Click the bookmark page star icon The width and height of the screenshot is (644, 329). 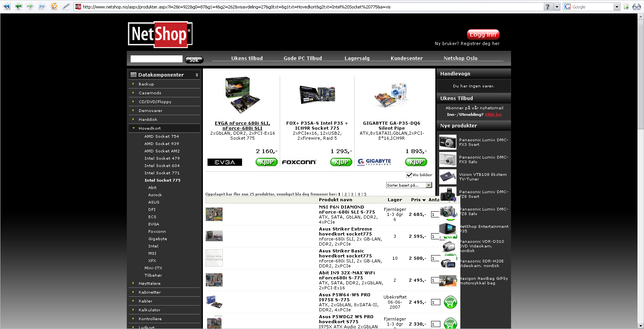(626, 7)
